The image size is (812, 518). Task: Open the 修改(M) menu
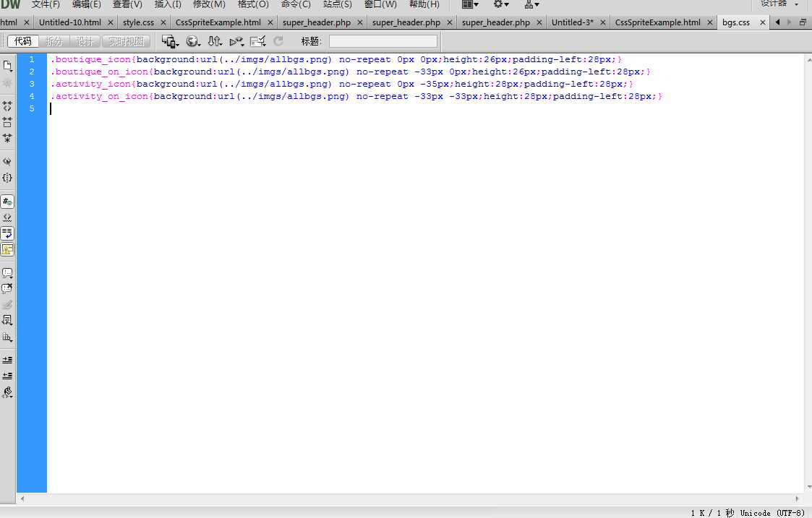209,4
